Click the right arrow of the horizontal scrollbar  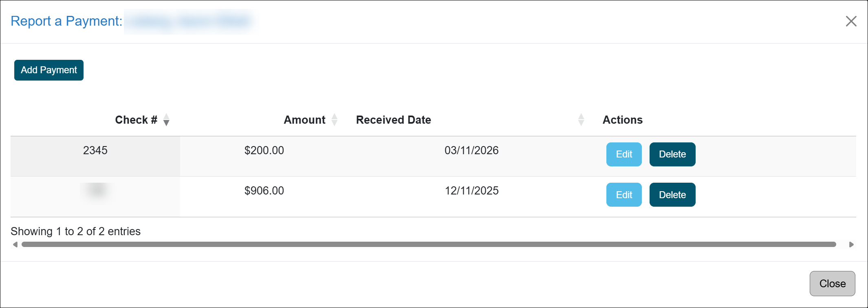[851, 245]
